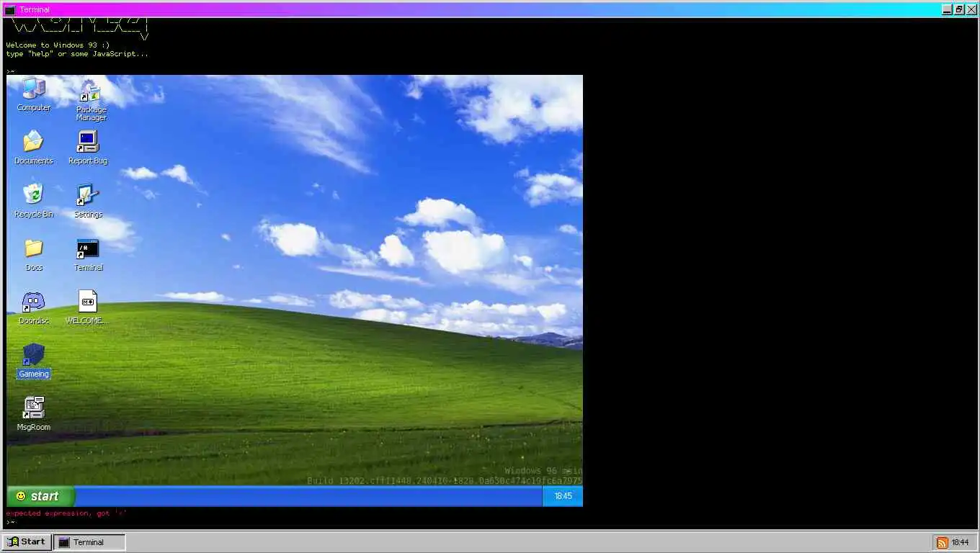The image size is (980, 553).
Task: Click the gray Start button on the outer taskbar
Action: coord(27,542)
